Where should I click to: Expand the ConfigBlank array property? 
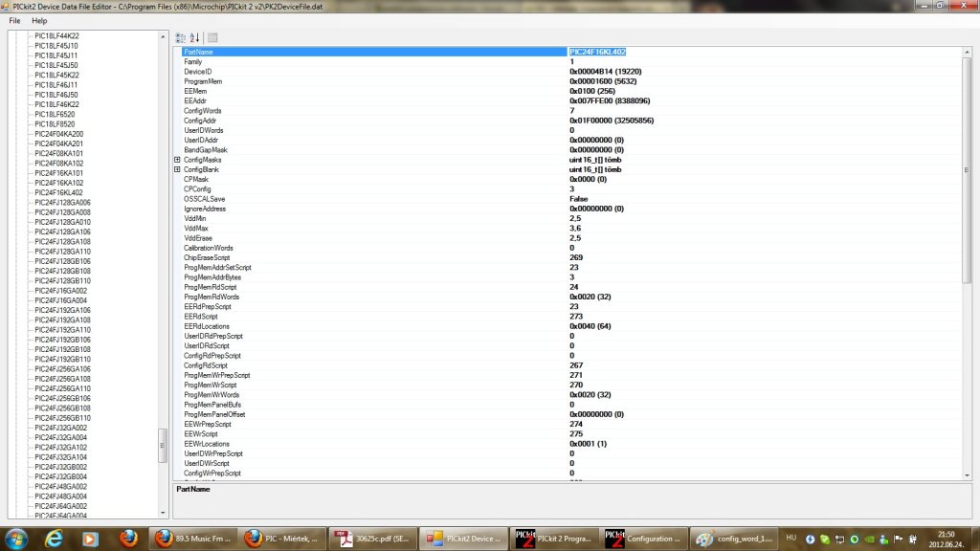point(177,169)
